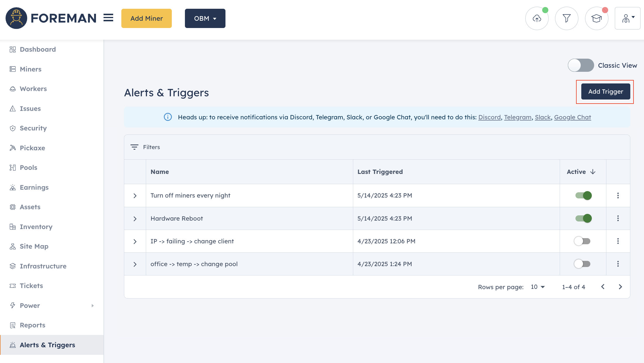Click the Inventory icon in sidebar

click(13, 227)
